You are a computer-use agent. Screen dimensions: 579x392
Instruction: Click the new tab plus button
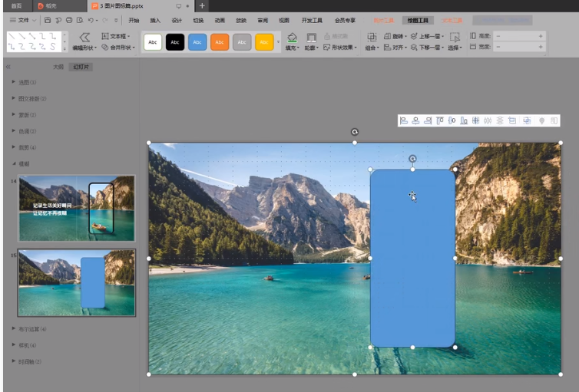[202, 6]
